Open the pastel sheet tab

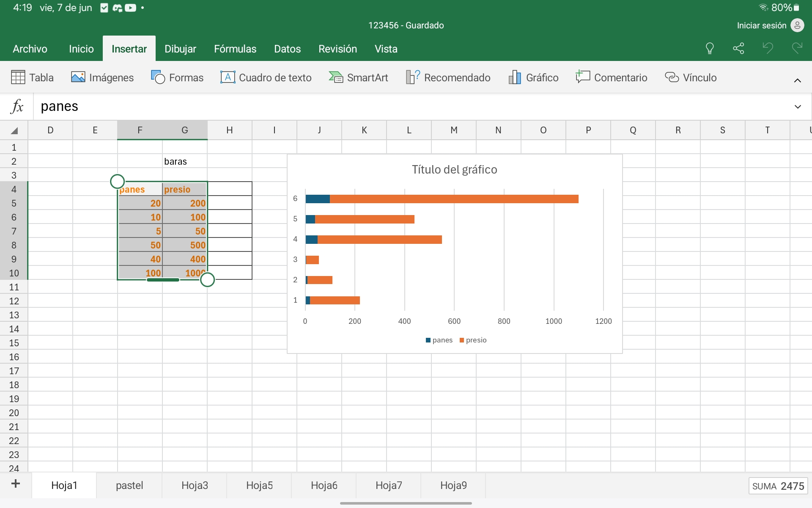click(129, 485)
